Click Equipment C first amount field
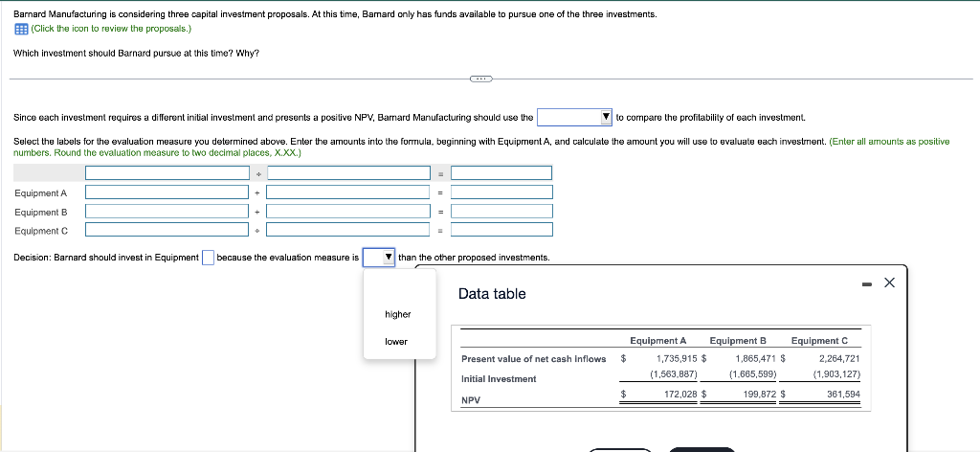This screenshot has width=980, height=452. pyautogui.click(x=167, y=230)
